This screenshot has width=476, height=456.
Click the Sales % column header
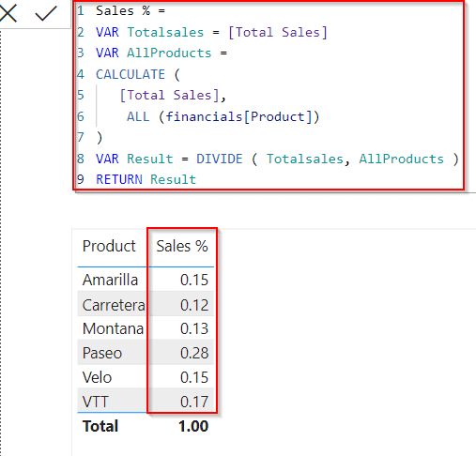[182, 246]
